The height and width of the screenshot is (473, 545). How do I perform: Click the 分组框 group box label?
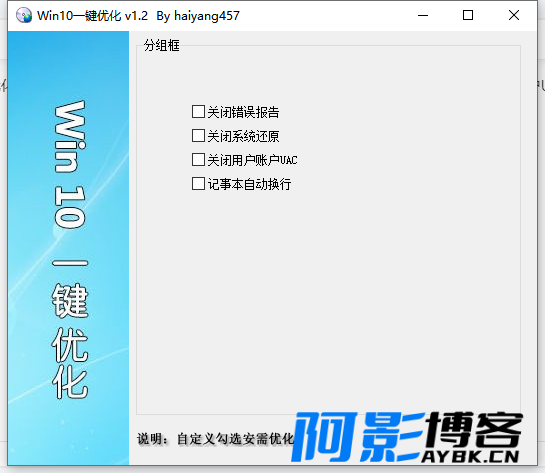(x=162, y=46)
